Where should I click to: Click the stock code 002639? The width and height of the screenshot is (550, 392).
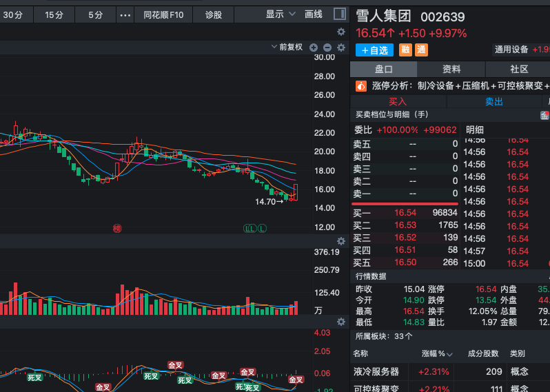coord(442,17)
